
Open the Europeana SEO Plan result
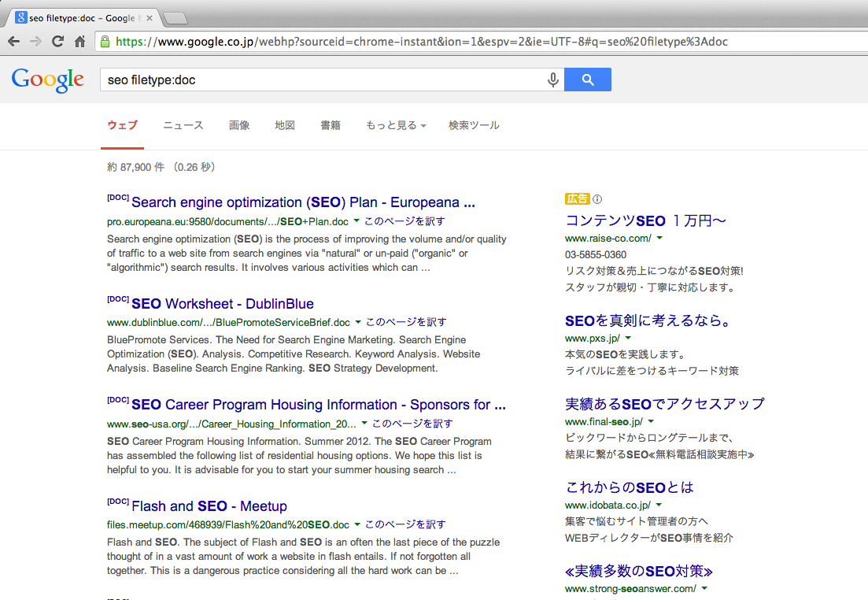(x=303, y=202)
